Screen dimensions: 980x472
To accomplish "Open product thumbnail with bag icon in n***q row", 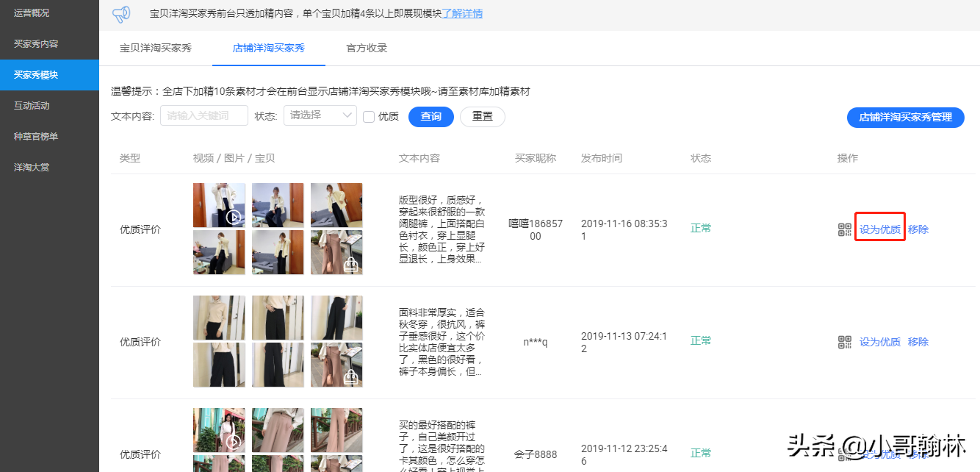I will tap(336, 365).
